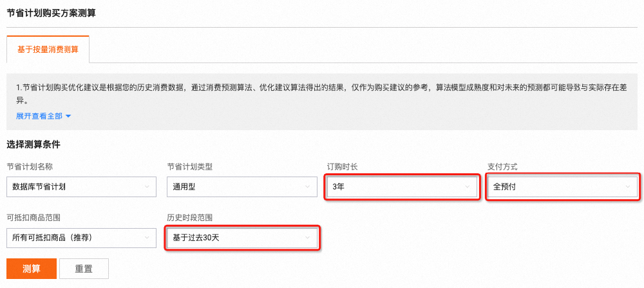Switch to the 基于按量消费测算 tab
Screen dimensions: 644x288
[x=48, y=49]
